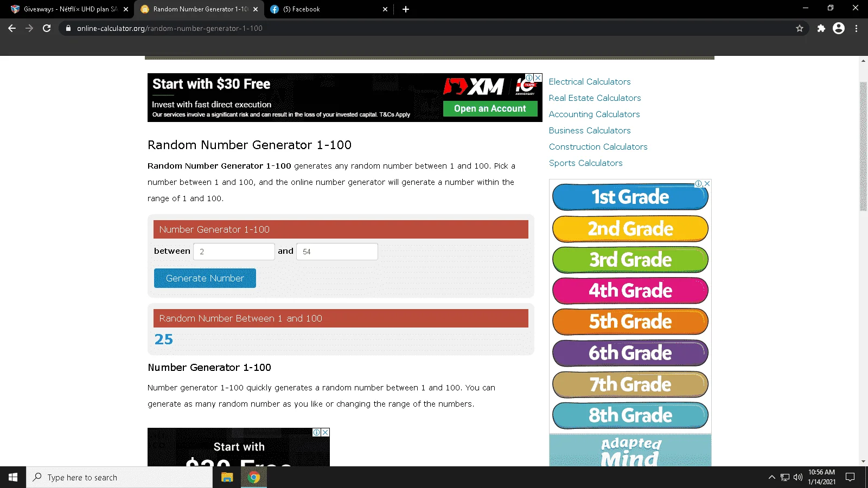Image resolution: width=868 pixels, height=488 pixels.
Task: Open Accounting Calculators link
Action: [x=594, y=114]
